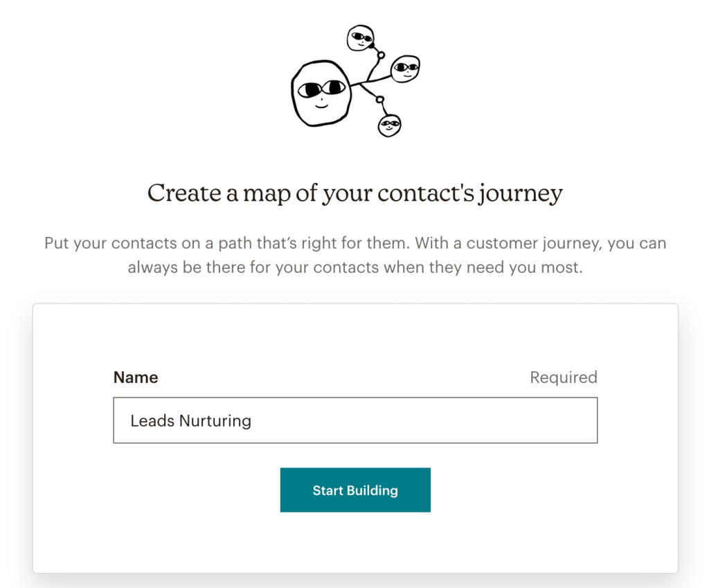This screenshot has width=709, height=588.
Task: Click the descriptive paragraph below the heading
Action: pyautogui.click(x=354, y=255)
